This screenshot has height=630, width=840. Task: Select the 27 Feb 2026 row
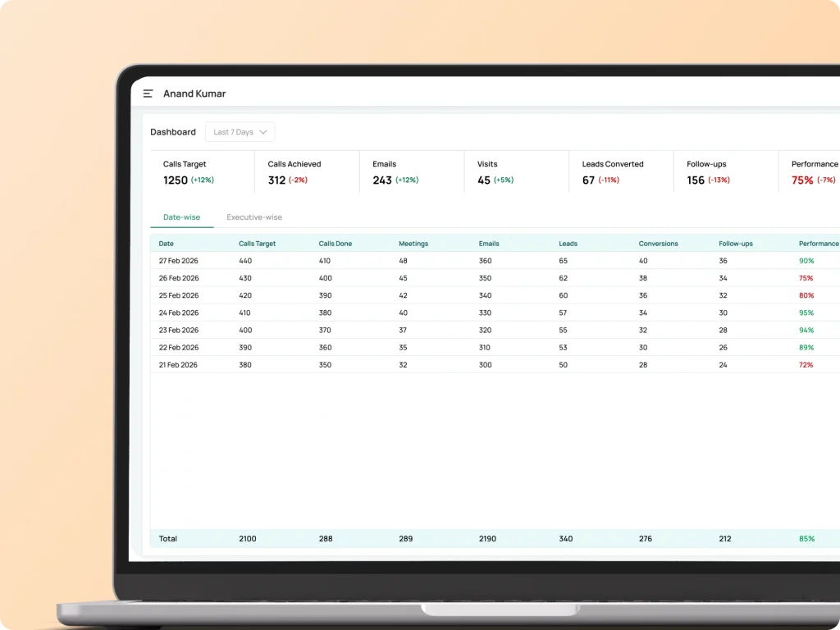(495, 261)
